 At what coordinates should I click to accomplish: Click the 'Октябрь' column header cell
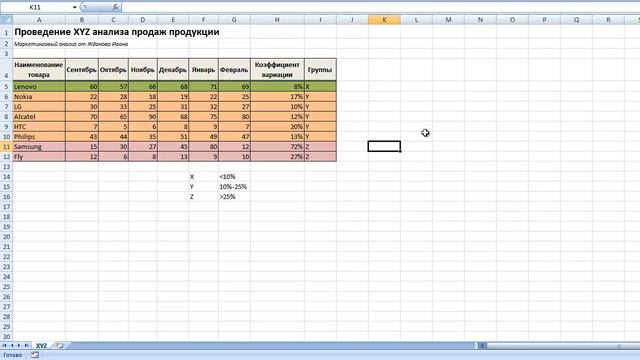[113, 70]
